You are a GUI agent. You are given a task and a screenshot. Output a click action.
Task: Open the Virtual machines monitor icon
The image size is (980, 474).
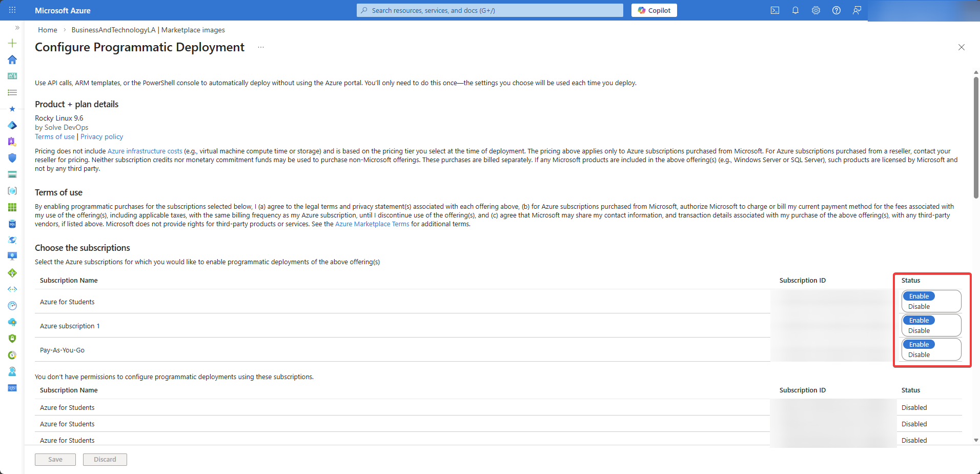click(x=12, y=256)
